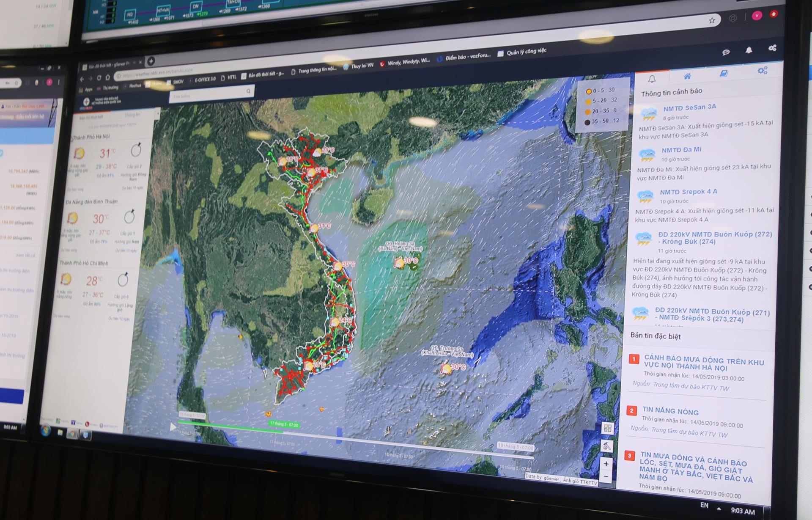This screenshot has height=520, width=812.
Task: Click the 17 tháng 5 timeline marker
Action: point(284,424)
